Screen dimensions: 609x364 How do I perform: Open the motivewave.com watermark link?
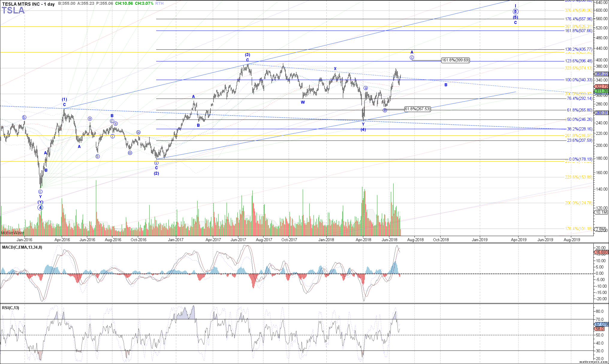point(593,362)
